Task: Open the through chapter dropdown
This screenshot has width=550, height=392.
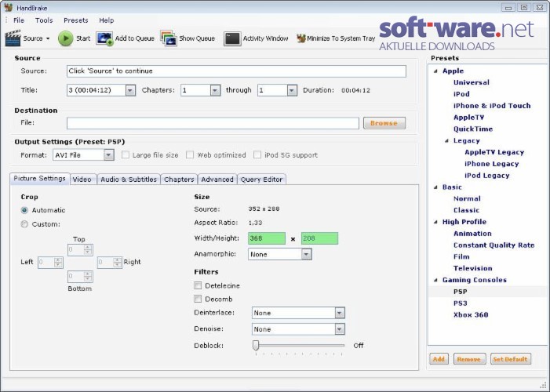Action: coord(292,90)
